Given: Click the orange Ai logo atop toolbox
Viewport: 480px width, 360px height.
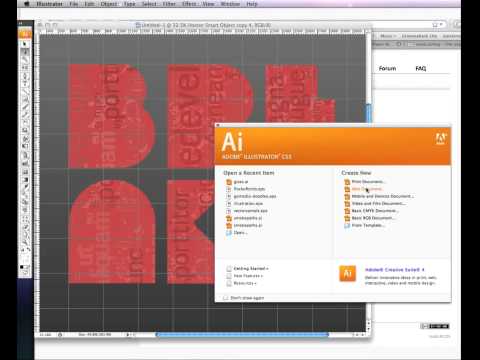Looking at the screenshot, I should [x=25, y=34].
